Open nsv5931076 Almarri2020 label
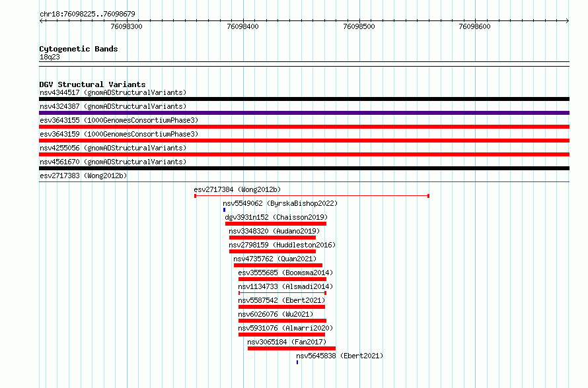 click(x=285, y=328)
